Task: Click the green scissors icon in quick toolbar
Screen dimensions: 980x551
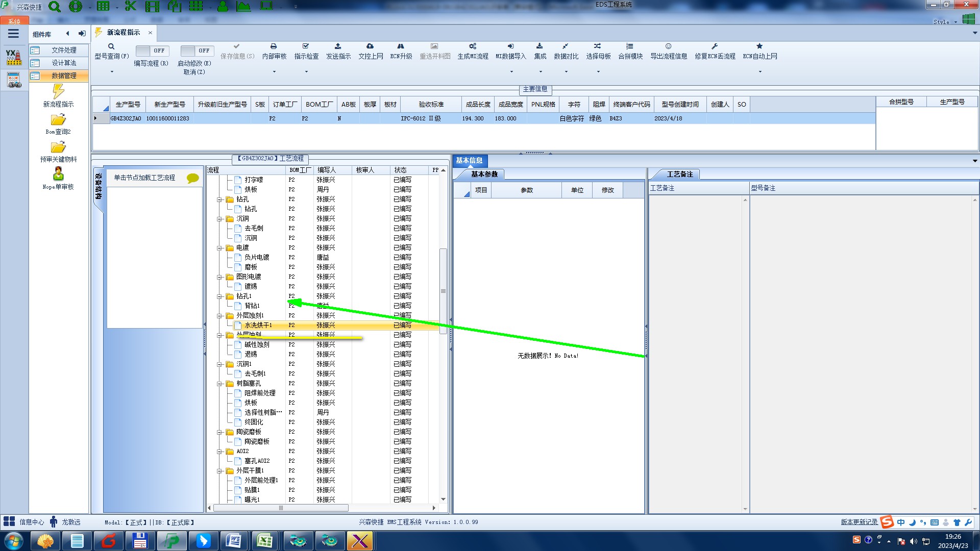Action: 131,6
